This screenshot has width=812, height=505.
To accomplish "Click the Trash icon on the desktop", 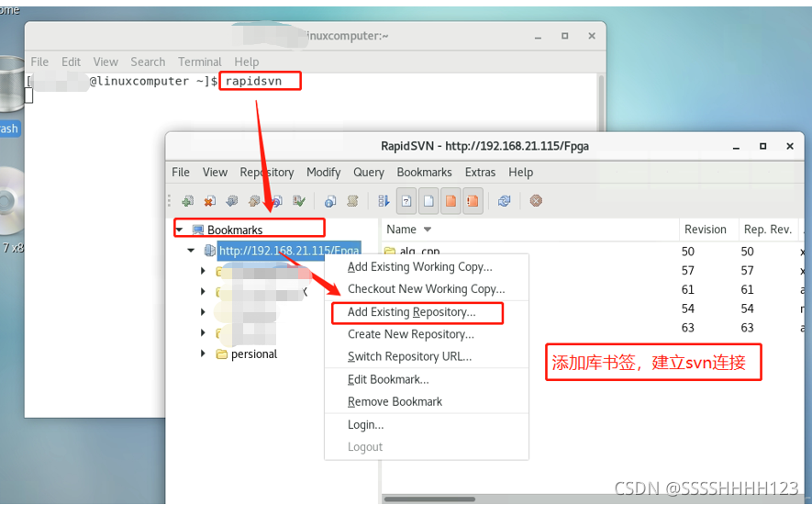I will pos(10,84).
